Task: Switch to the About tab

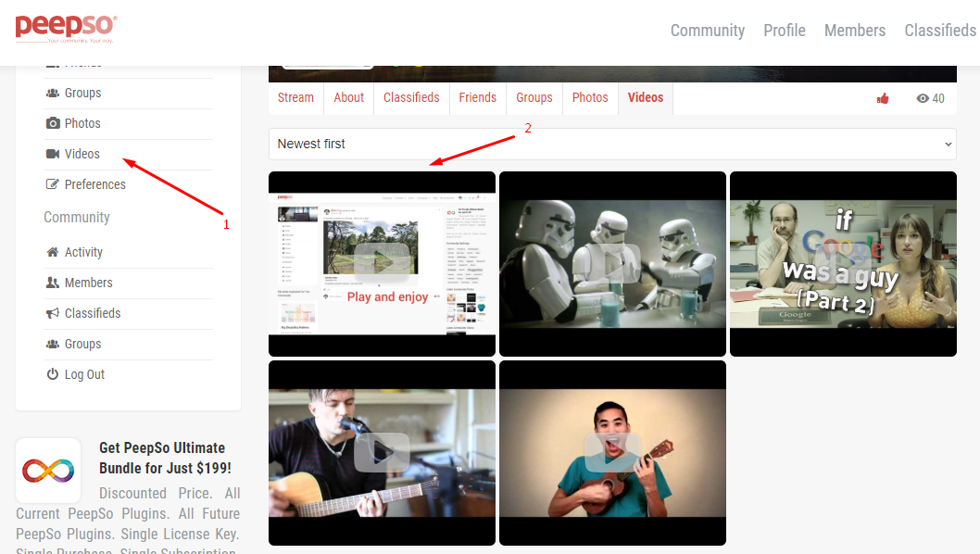Action: pos(349,98)
